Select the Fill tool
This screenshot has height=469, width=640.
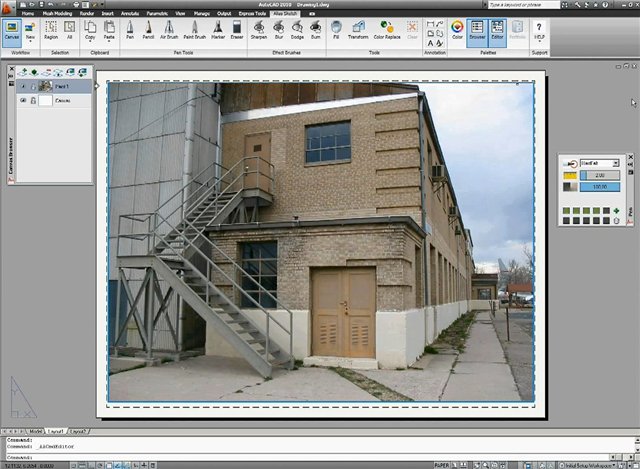pyautogui.click(x=336, y=30)
